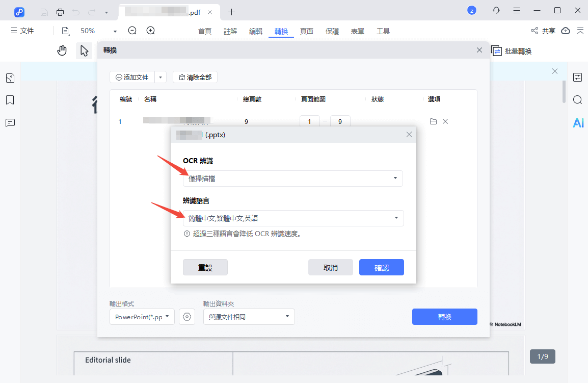
Task: Open the 輸出格式 PowerPoint format dropdown
Action: point(142,316)
